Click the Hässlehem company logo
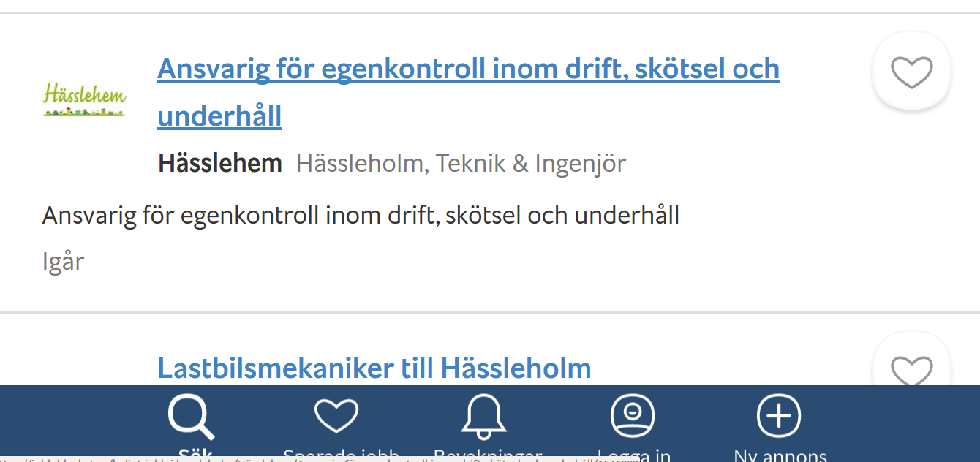 [x=85, y=99]
